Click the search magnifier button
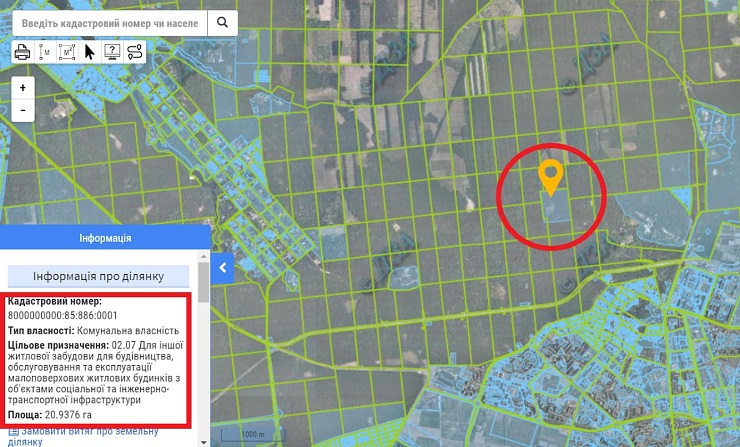 tap(223, 22)
